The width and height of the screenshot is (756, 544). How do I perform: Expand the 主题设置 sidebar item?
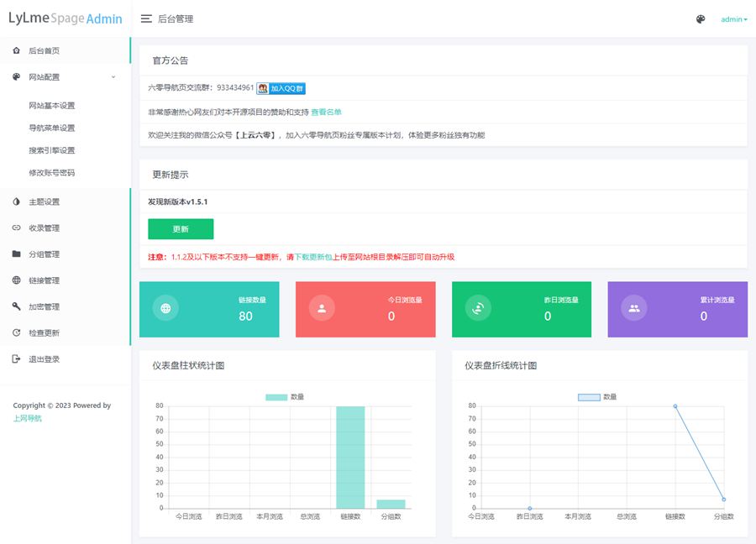coord(44,201)
